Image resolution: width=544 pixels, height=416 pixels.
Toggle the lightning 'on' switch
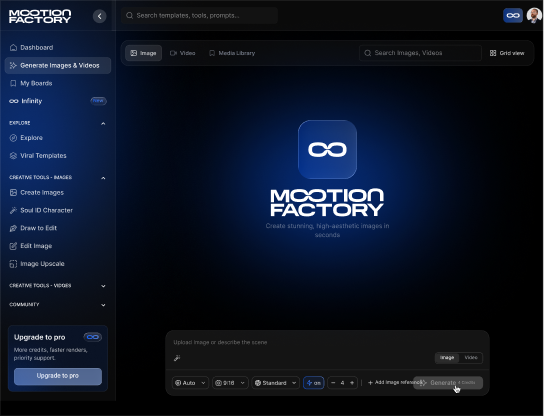tap(314, 383)
